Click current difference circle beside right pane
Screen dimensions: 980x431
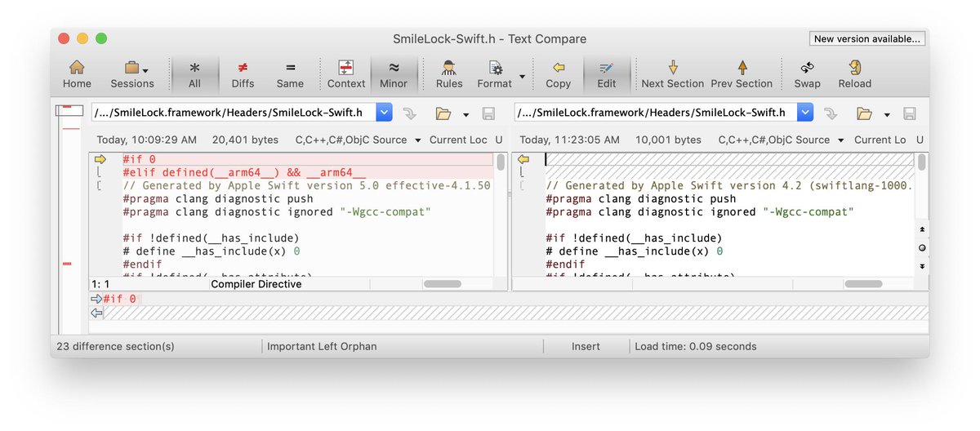922,247
